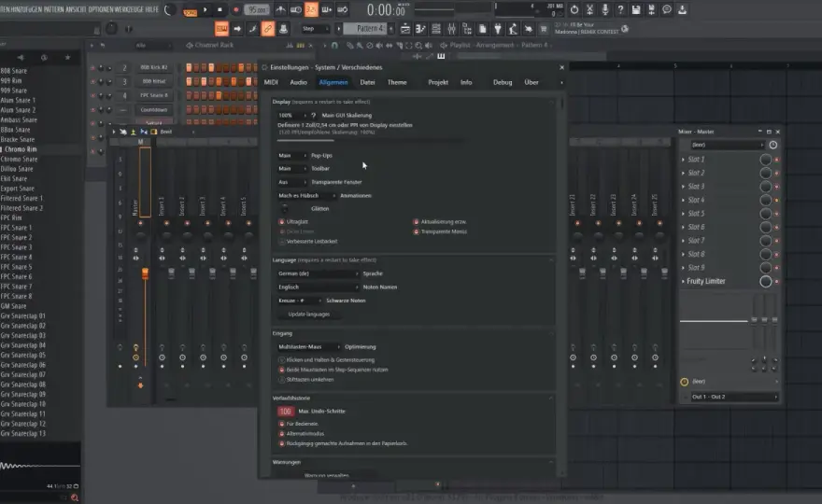Open the Theme settings tab
Viewport: 822px width, 504px height.
397,82
